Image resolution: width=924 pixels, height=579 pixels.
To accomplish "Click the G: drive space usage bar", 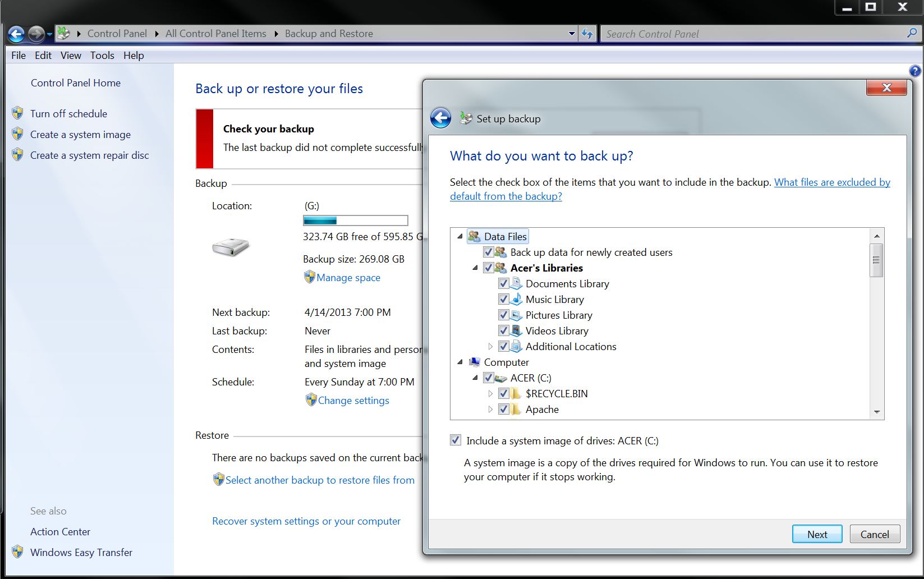I will coord(356,220).
